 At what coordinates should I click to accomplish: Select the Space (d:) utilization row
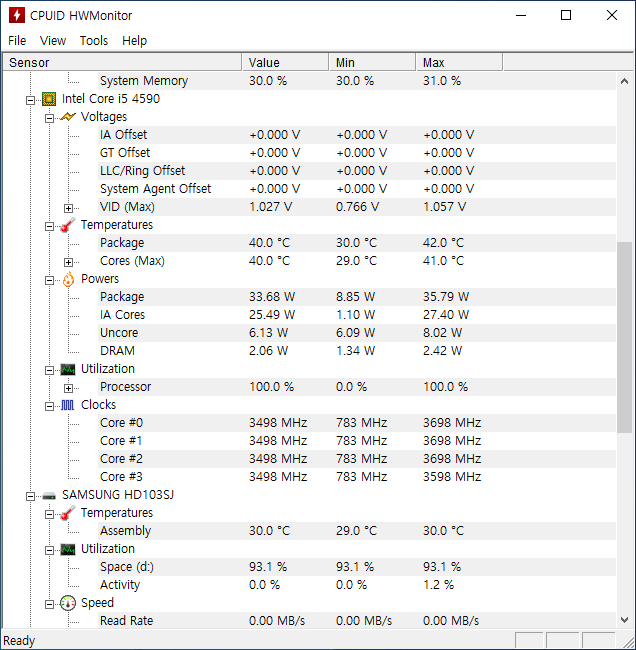click(357, 567)
